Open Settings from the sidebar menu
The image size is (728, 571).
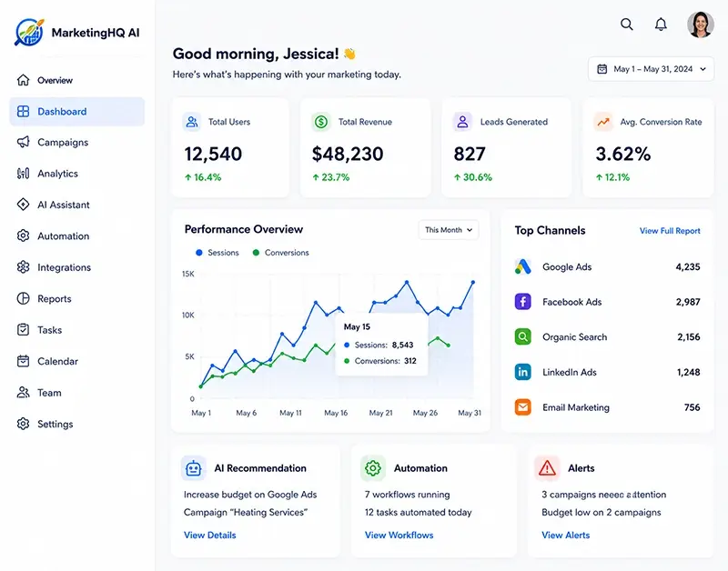56,424
